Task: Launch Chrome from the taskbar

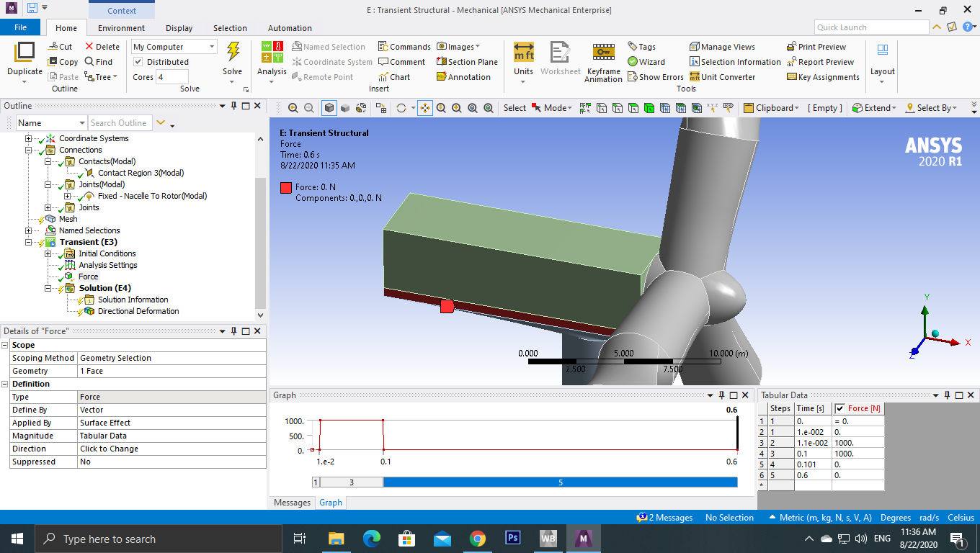Action: pos(477,539)
